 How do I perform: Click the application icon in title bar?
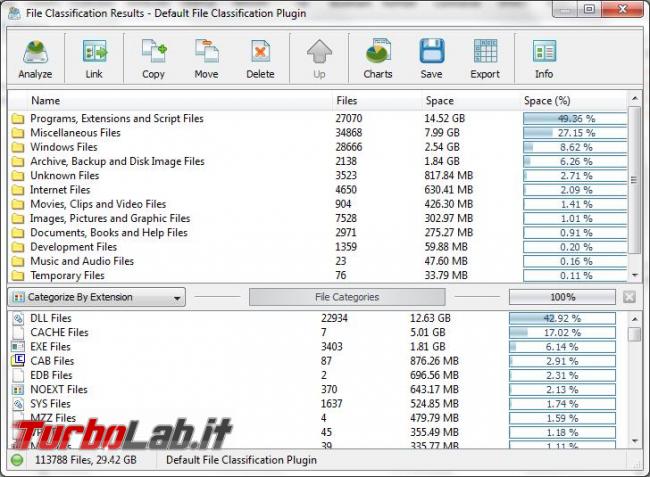[x=15, y=13]
